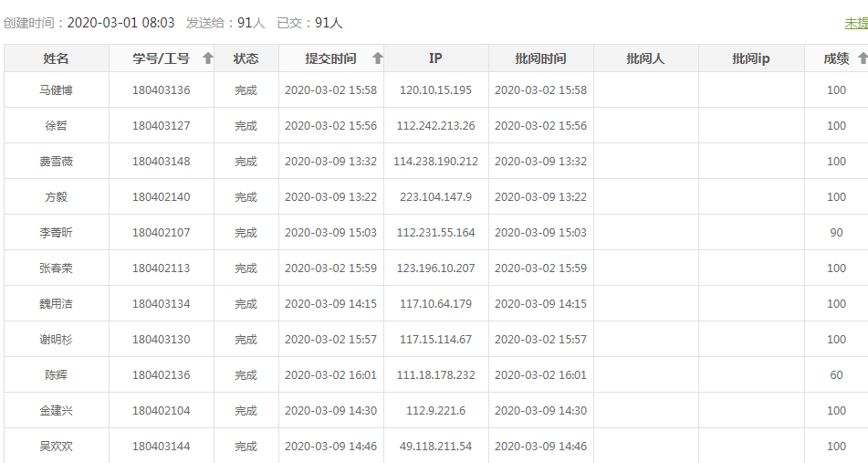Sort by 学号/工号 using arrow icon

point(207,58)
